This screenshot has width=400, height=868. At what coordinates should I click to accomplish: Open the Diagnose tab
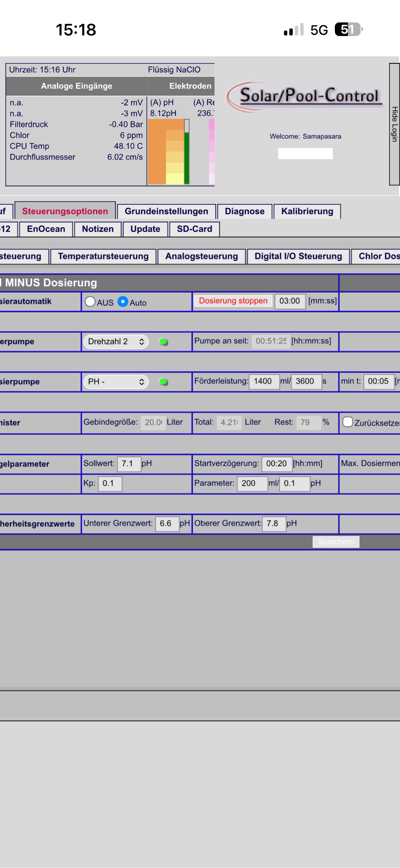coord(245,211)
